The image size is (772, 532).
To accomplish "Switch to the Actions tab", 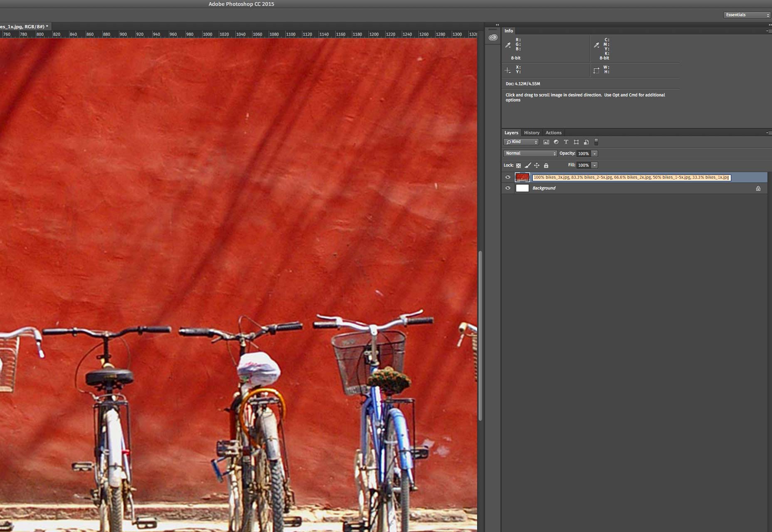I will click(553, 133).
